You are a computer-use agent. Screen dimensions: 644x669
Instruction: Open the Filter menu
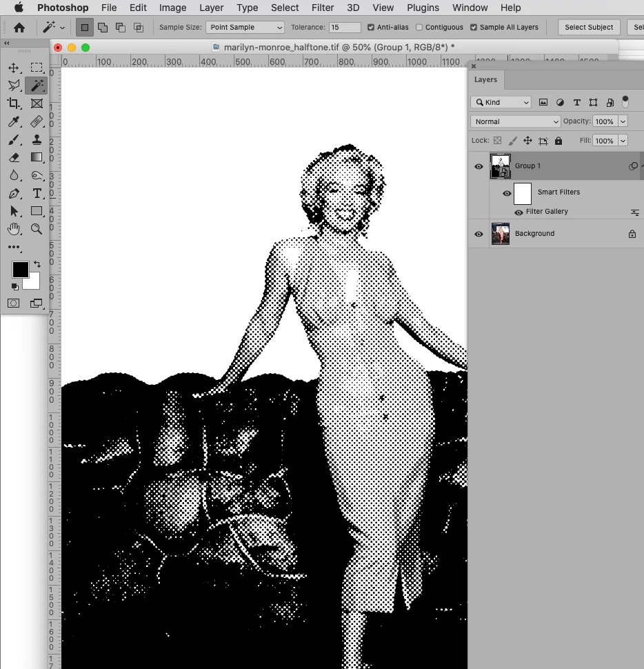click(x=323, y=8)
